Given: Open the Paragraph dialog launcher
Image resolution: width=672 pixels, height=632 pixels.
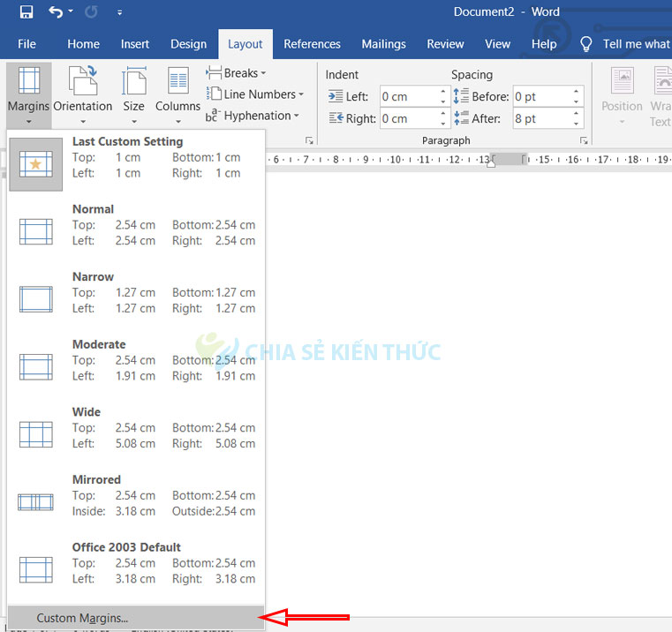Looking at the screenshot, I should tap(584, 140).
